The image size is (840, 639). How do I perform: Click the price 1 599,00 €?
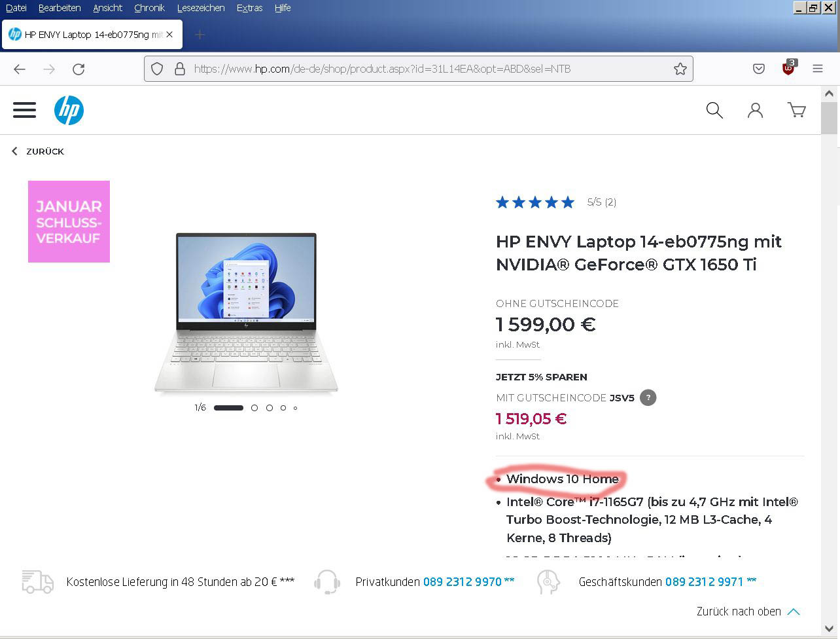tap(546, 324)
